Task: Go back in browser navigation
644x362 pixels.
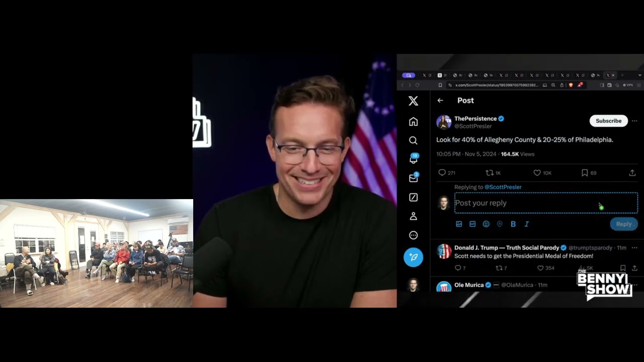Action: (403, 85)
